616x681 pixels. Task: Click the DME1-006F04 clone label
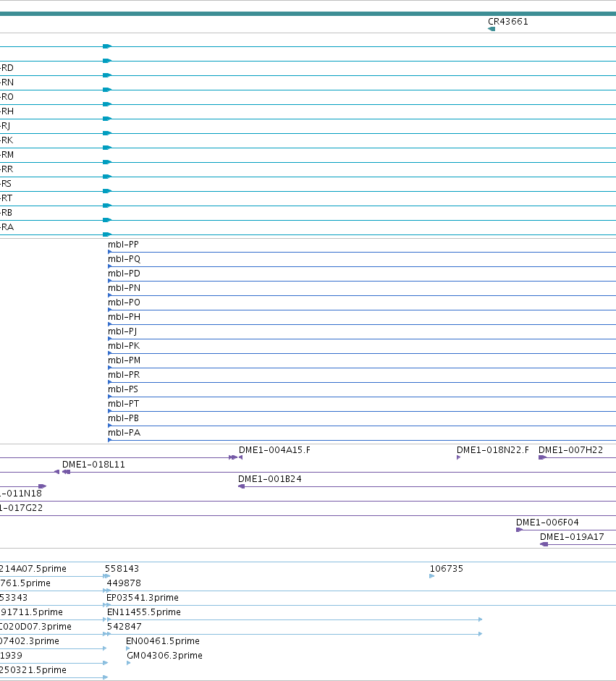click(x=547, y=522)
